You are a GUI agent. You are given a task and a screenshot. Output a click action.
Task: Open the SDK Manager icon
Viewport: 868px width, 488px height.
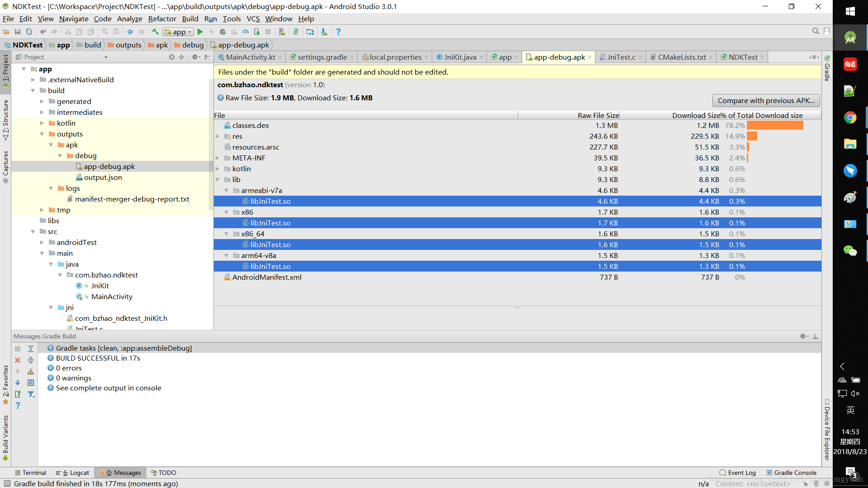(324, 32)
